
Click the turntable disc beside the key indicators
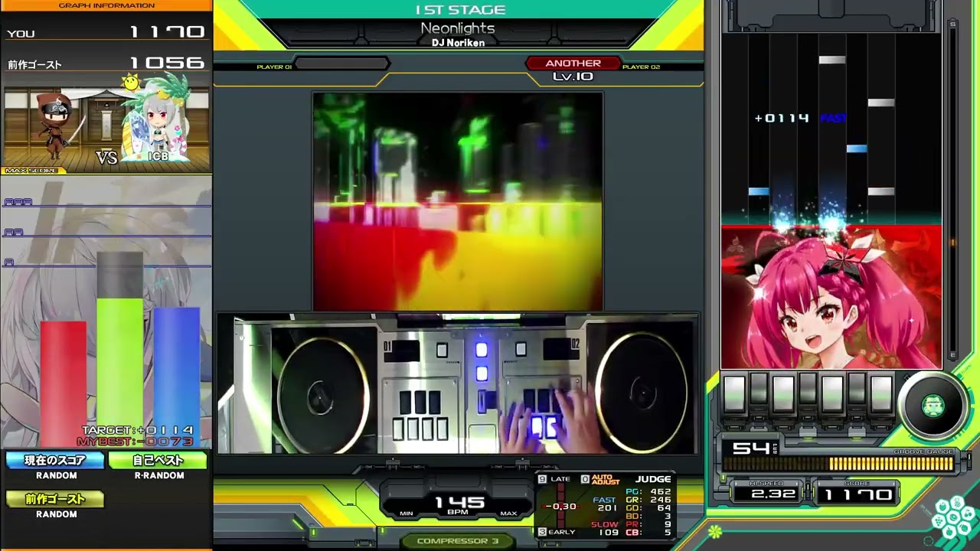[933, 406]
